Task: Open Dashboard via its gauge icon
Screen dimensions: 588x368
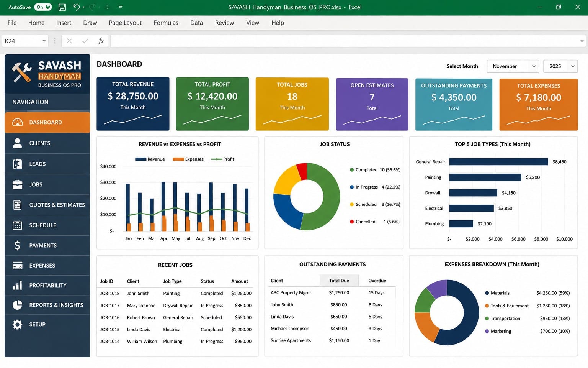Action: pos(17,122)
